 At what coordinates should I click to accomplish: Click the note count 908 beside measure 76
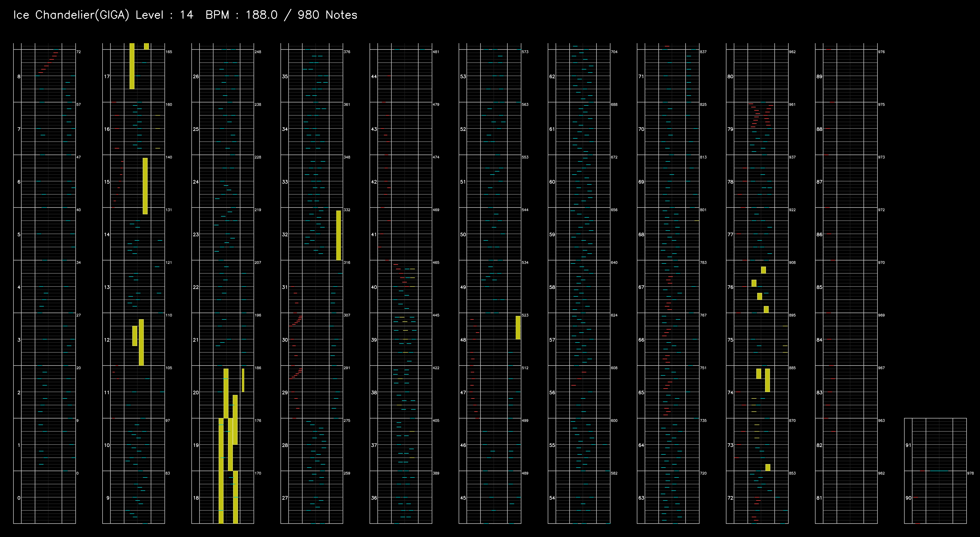(792, 263)
